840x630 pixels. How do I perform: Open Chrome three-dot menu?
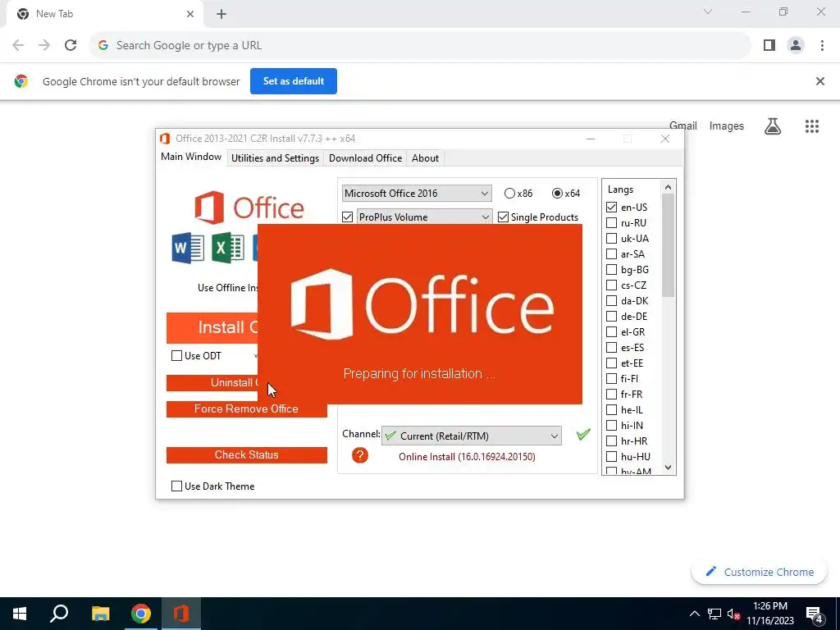coord(822,45)
